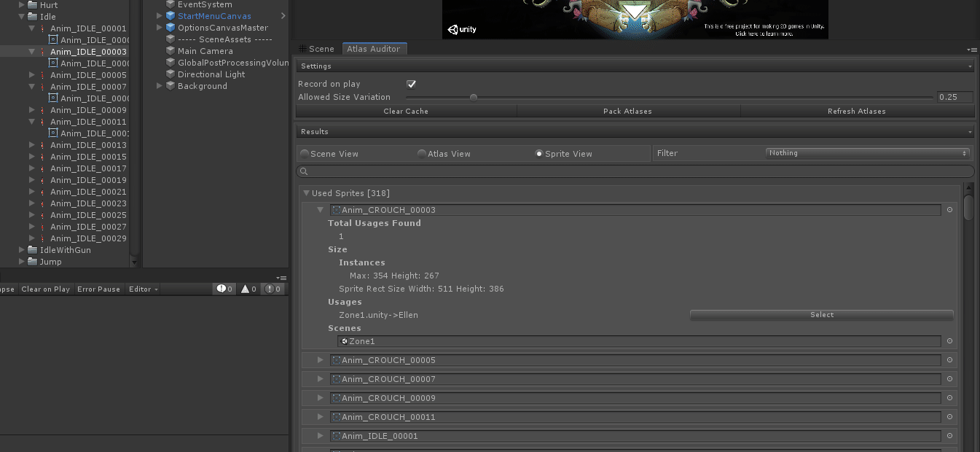Click the Idle folder icon in project tree
Screen dimensions: 980x452
(x=32, y=17)
